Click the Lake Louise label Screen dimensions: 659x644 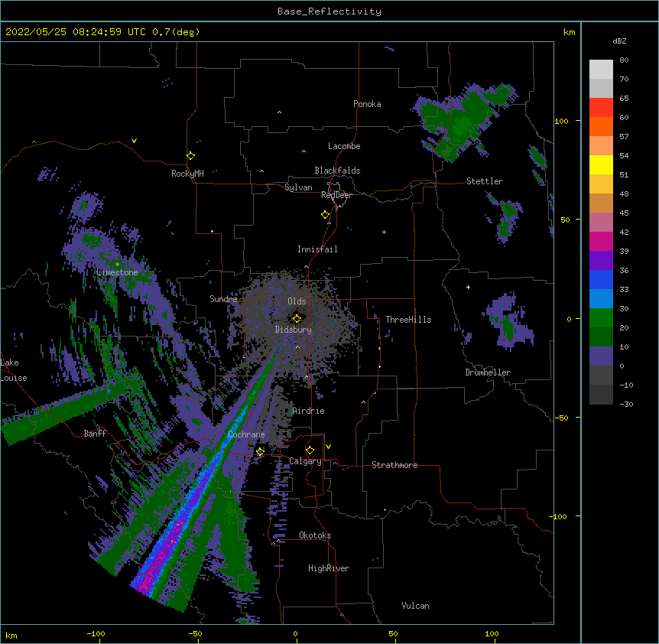[14, 370]
